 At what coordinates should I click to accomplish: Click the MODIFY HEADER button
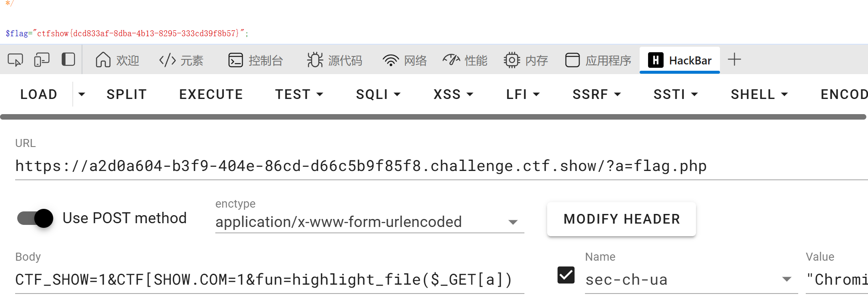pyautogui.click(x=621, y=219)
